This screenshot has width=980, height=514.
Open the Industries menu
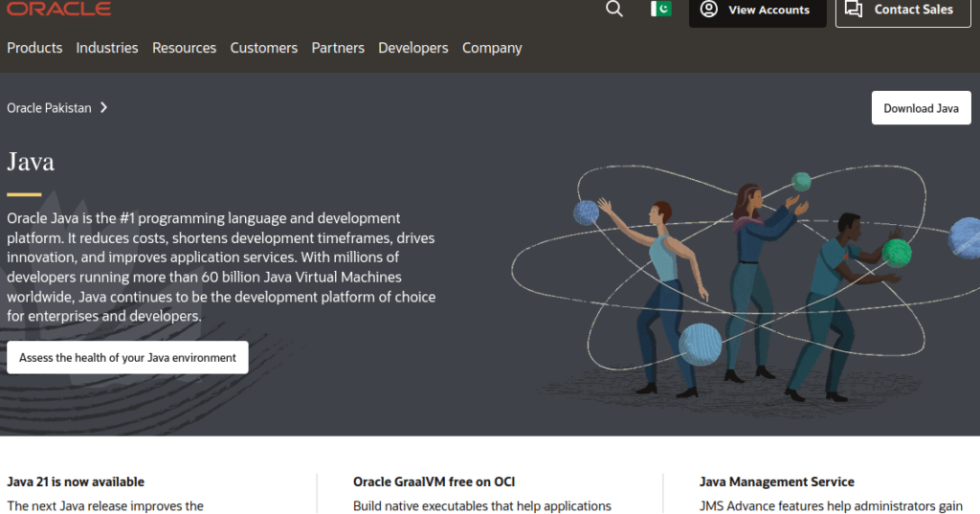(107, 48)
